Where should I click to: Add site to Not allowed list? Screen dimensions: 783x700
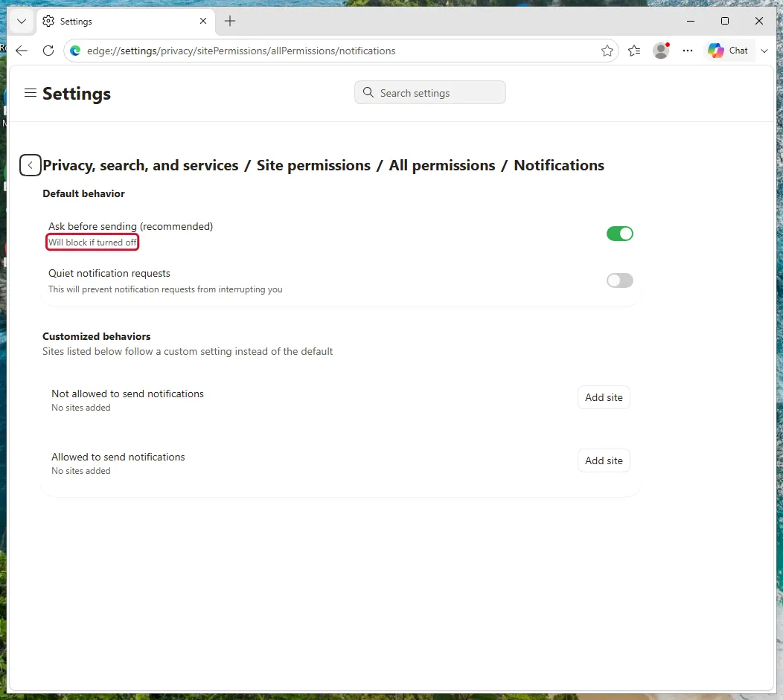tap(604, 397)
